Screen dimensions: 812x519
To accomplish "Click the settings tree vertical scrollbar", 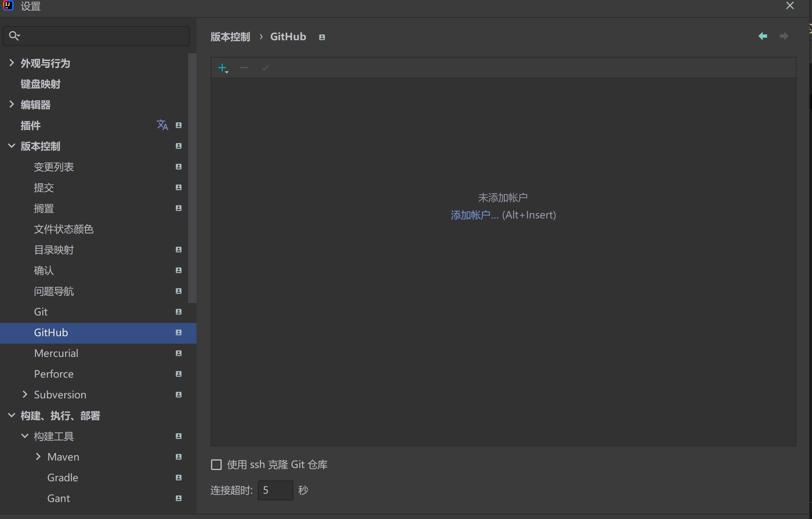I will tap(191, 178).
